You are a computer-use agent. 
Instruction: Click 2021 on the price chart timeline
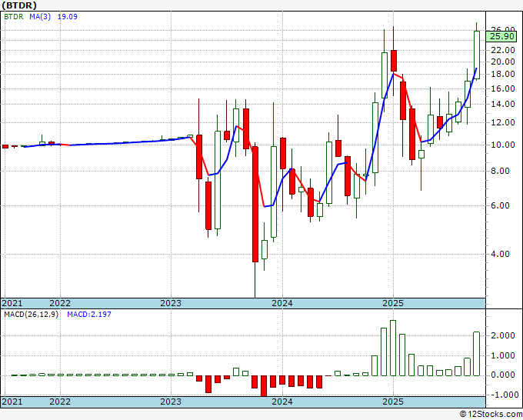click(x=12, y=303)
